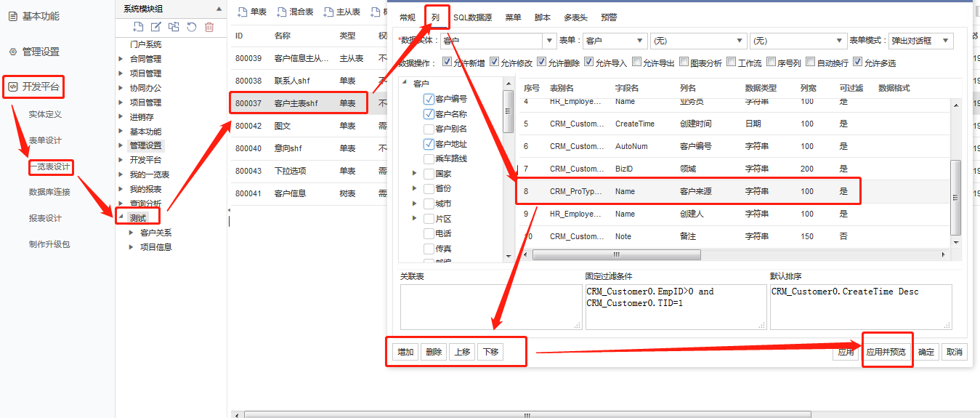Click the copy module icon in tree toolbar

[174, 27]
